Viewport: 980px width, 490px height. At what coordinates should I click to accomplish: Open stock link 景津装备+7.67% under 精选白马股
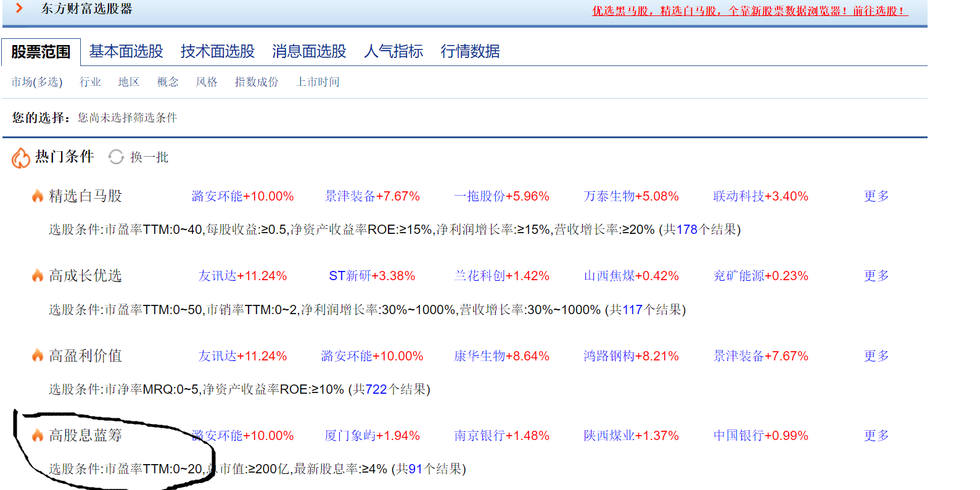coord(372,196)
